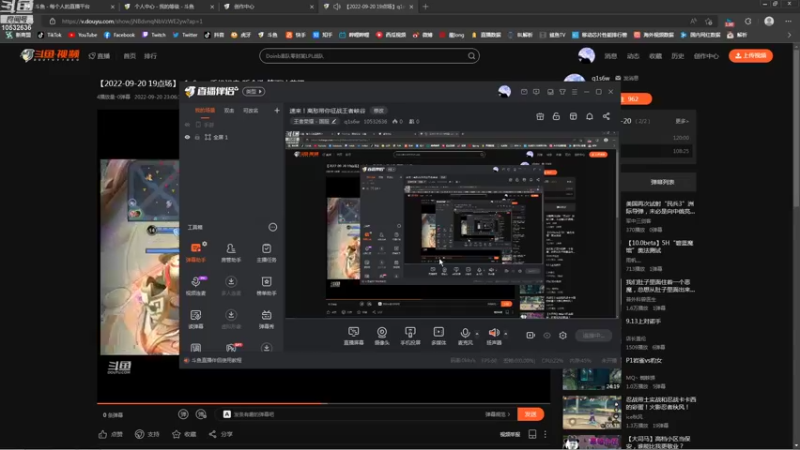Open 直播 in site navigation

pyautogui.click(x=100, y=56)
